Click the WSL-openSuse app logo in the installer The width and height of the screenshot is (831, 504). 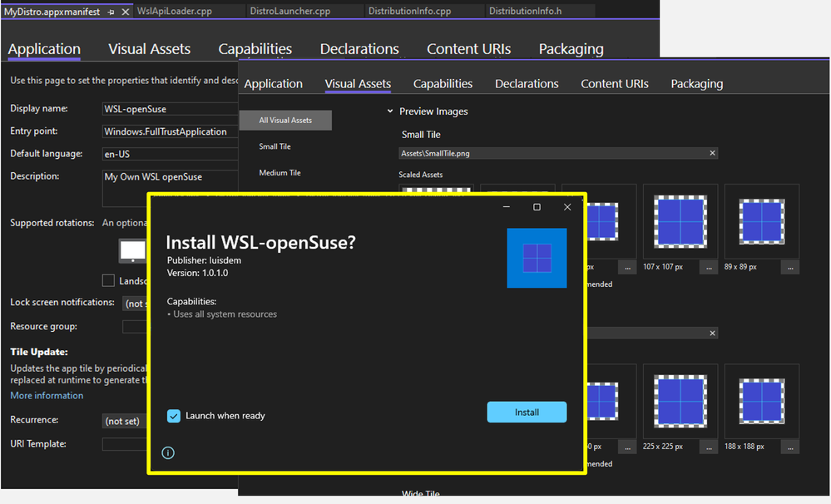(537, 258)
